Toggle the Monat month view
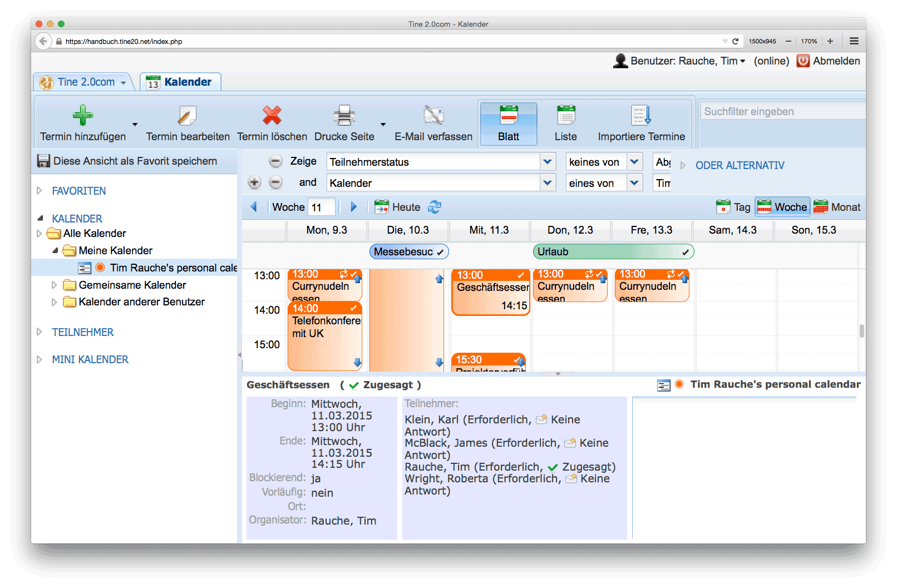 click(x=837, y=207)
